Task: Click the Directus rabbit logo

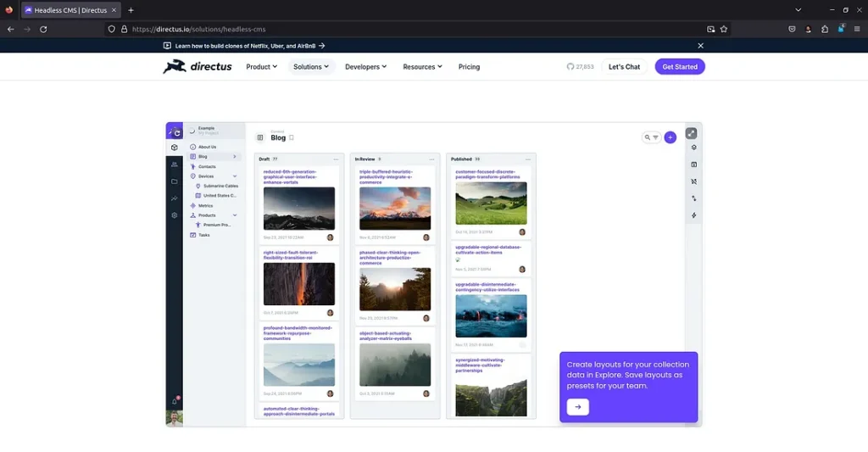Action: pos(198,66)
